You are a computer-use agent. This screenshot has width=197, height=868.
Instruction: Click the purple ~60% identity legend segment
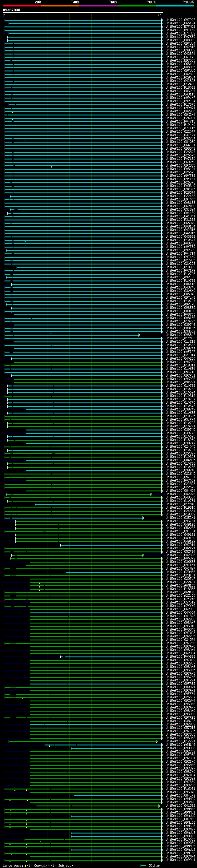tap(98, 6)
